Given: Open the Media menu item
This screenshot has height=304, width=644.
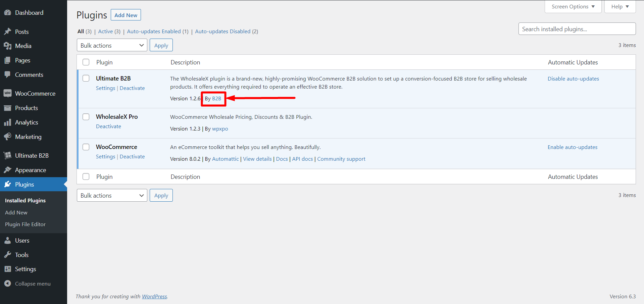Looking at the screenshot, I should coord(23,46).
